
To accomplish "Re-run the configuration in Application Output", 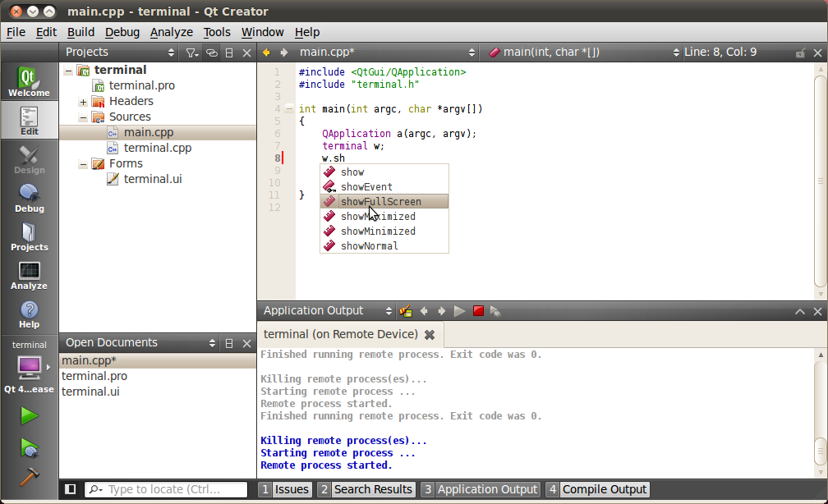I will coord(459,311).
